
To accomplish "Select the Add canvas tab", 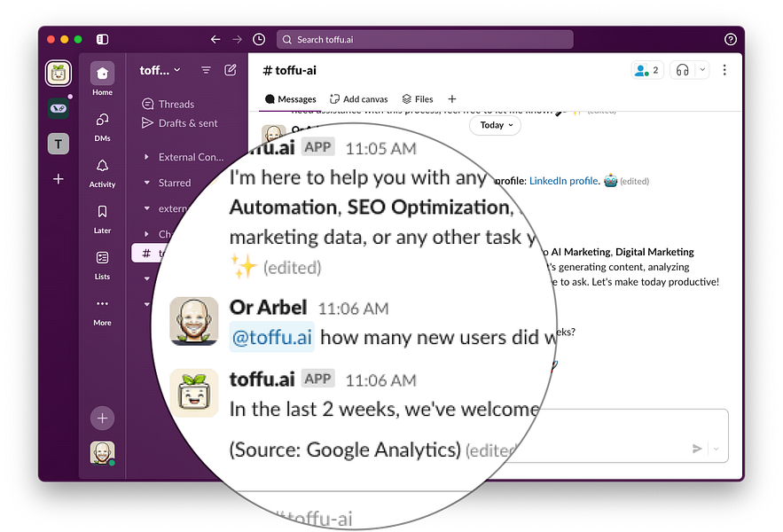I will (x=358, y=99).
